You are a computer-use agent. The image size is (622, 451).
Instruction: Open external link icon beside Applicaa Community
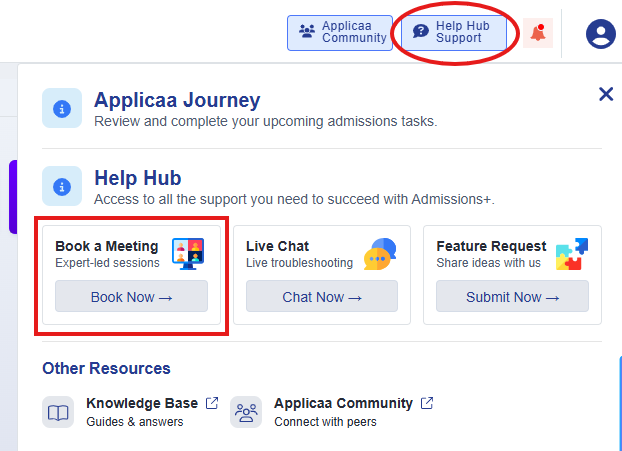[427, 403]
